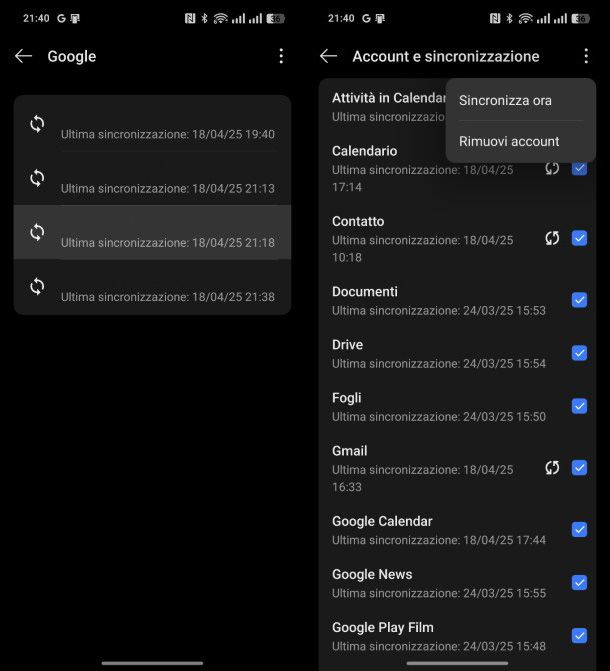Tap Wi-Fi icon in left status bar
The height and width of the screenshot is (671, 610).
220,18
